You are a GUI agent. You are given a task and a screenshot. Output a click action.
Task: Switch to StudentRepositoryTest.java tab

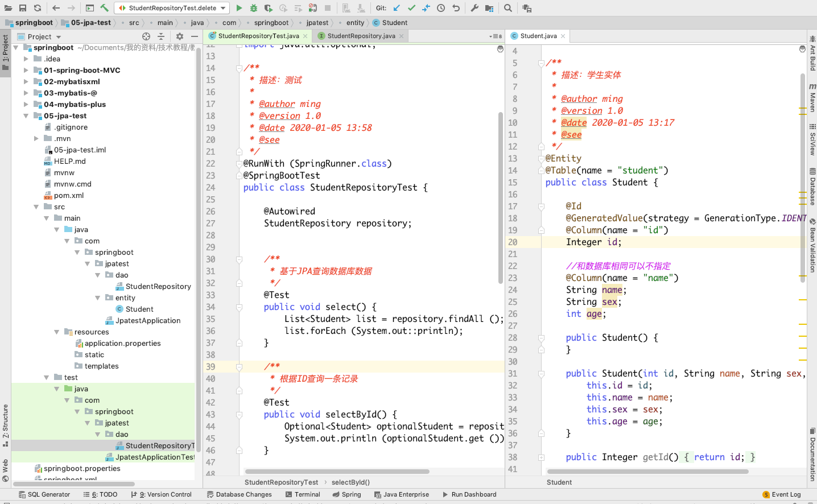(258, 36)
